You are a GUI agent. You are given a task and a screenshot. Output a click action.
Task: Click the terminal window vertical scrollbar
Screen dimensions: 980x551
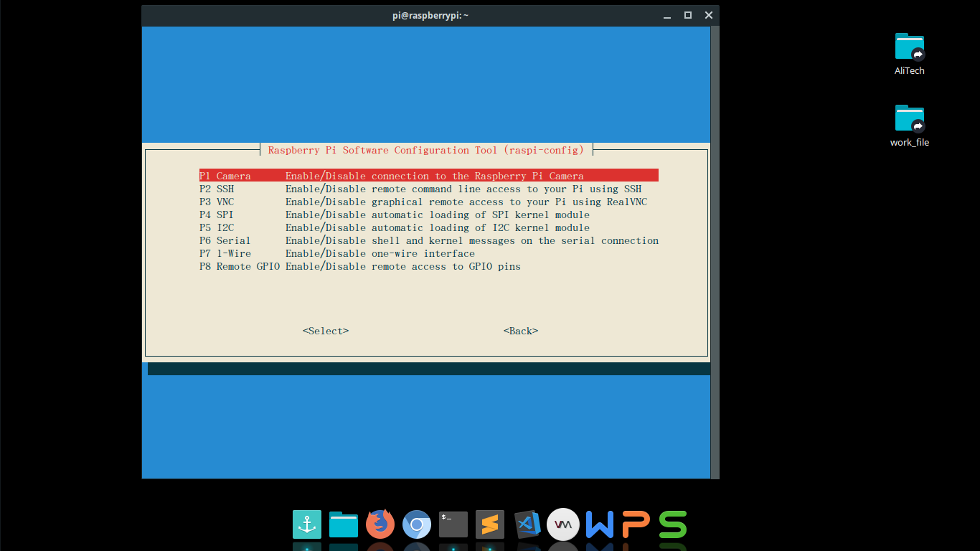[715, 253]
